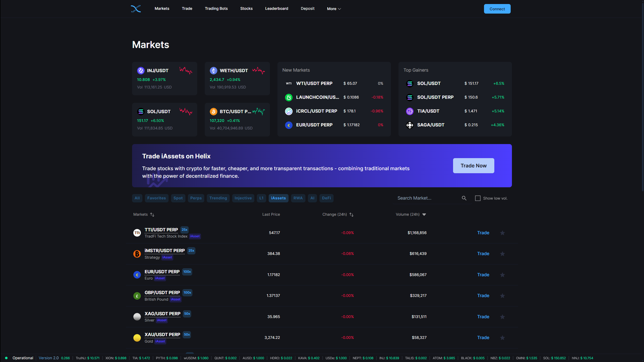
Task: Click the INJ/USDT card icon
Action: coord(141,71)
